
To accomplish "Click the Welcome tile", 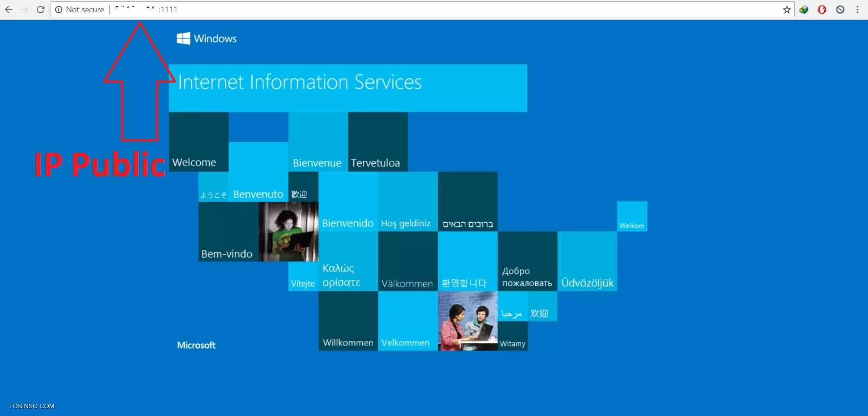I will [x=198, y=142].
